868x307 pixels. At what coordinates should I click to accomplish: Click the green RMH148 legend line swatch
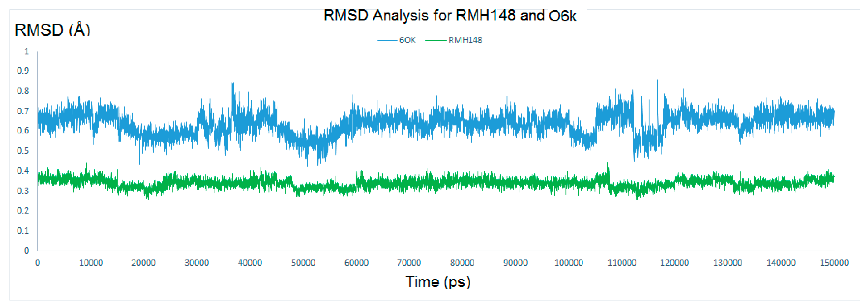pyautogui.click(x=436, y=40)
